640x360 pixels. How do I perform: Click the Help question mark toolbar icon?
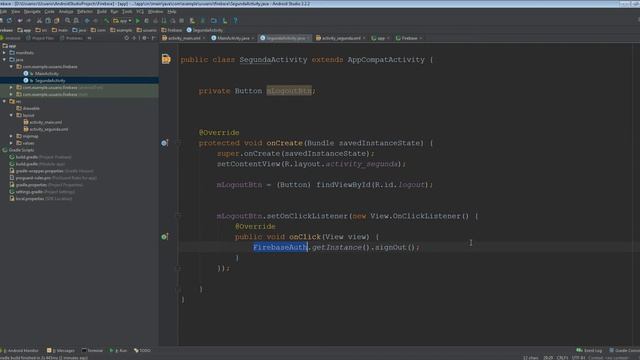click(x=235, y=20)
